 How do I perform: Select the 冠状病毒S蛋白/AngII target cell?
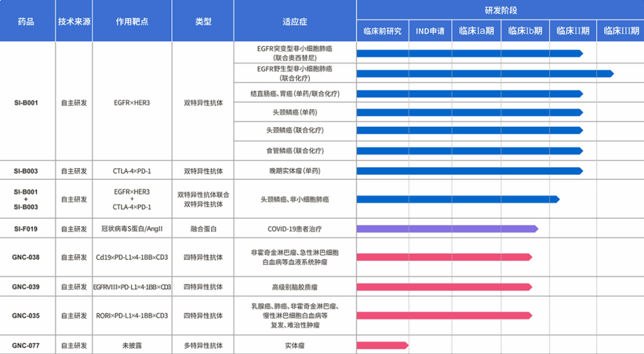coord(132,229)
